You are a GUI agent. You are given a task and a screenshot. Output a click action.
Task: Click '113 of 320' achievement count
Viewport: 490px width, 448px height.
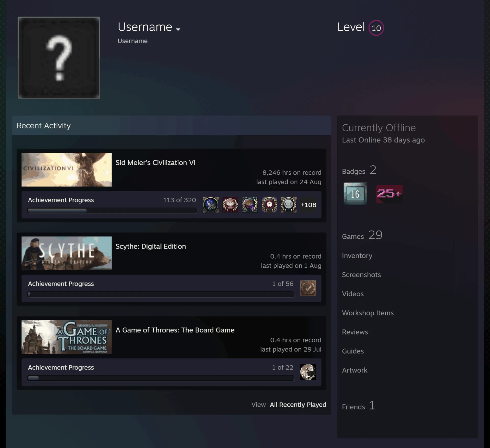click(179, 200)
